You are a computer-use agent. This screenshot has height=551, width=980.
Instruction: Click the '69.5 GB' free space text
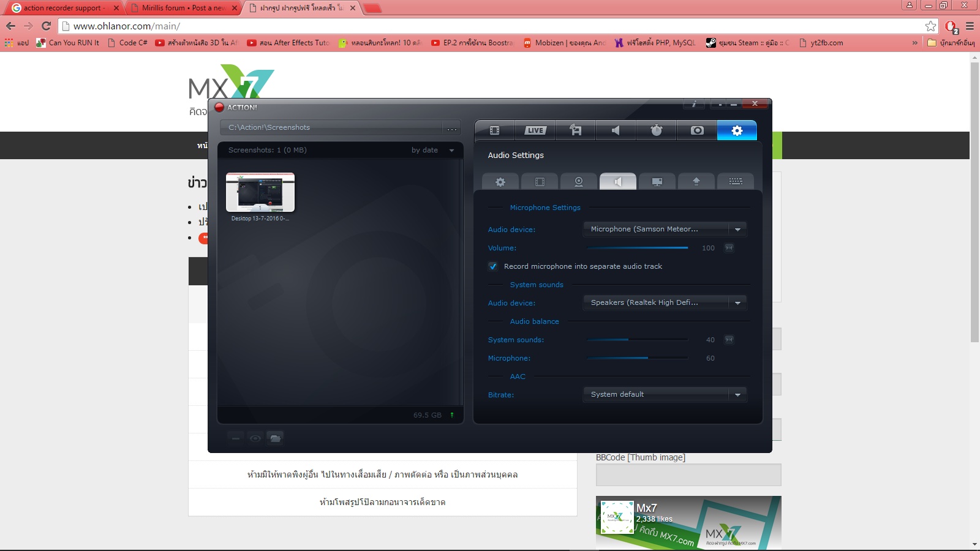[x=427, y=415]
